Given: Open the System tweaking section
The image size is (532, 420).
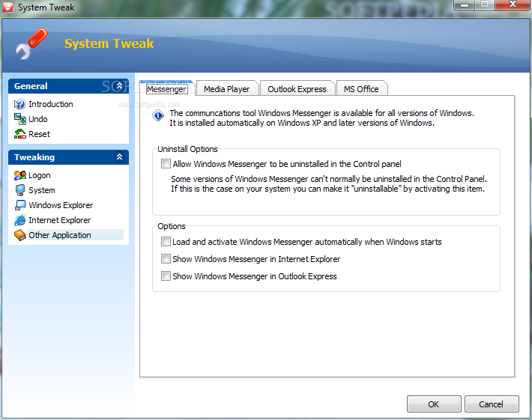Looking at the screenshot, I should pos(42,190).
